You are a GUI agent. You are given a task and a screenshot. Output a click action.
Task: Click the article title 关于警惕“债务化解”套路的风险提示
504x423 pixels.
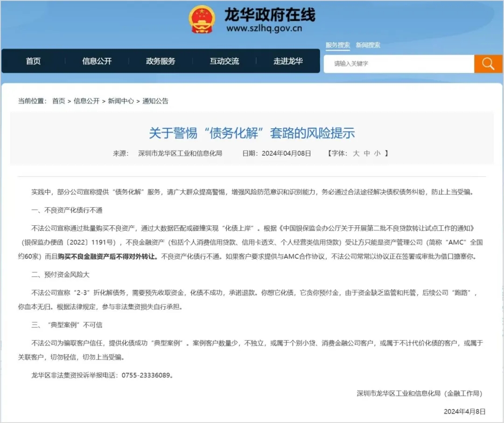pos(252,133)
